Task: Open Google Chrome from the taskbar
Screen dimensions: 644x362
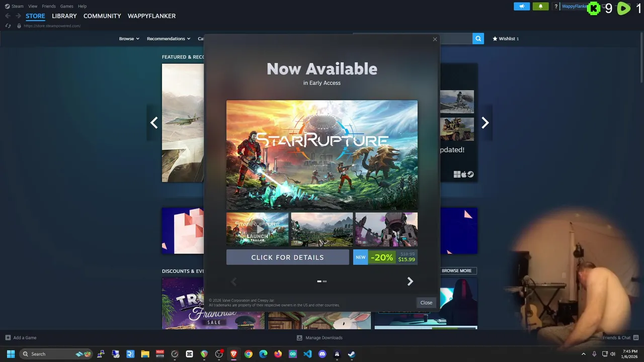Action: point(249,354)
